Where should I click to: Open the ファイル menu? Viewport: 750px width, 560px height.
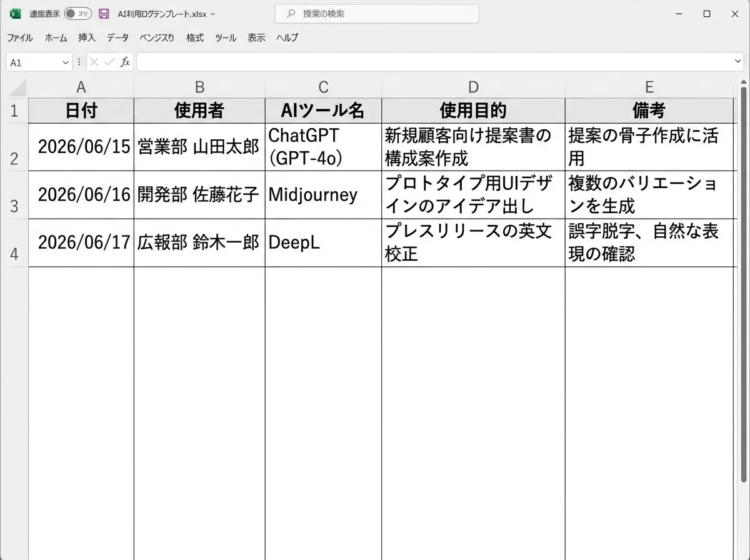click(x=20, y=37)
